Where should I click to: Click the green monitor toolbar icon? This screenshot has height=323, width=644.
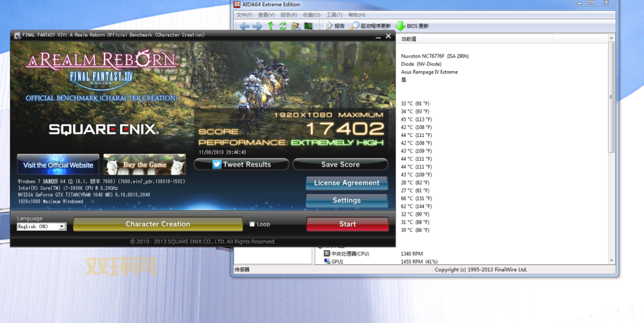[x=308, y=26]
